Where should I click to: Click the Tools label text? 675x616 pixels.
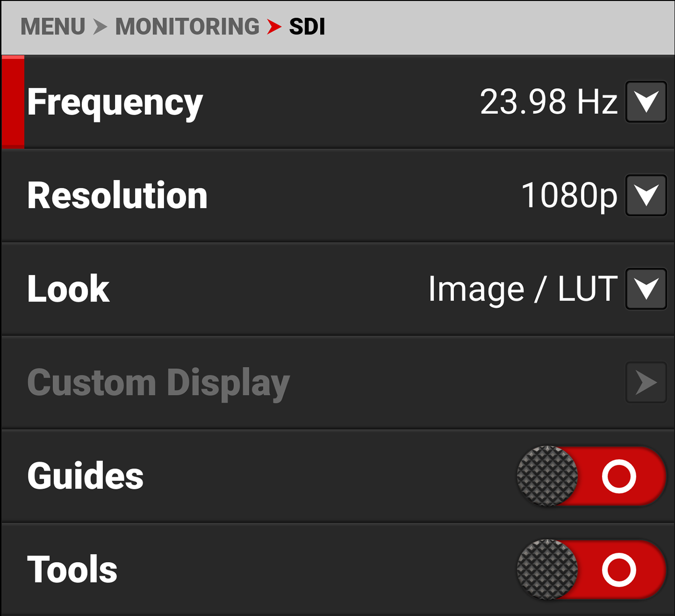(72, 570)
